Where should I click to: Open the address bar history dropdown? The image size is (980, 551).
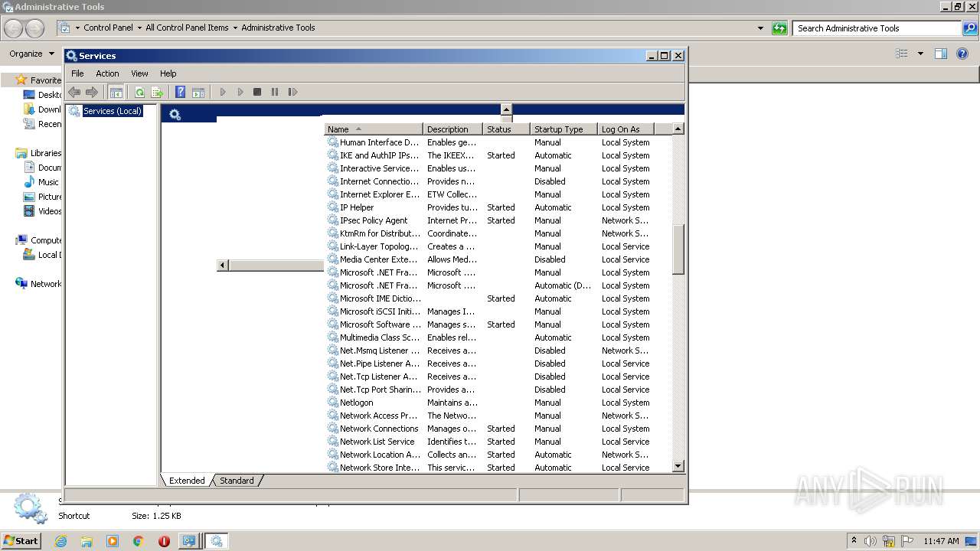pyautogui.click(x=760, y=28)
